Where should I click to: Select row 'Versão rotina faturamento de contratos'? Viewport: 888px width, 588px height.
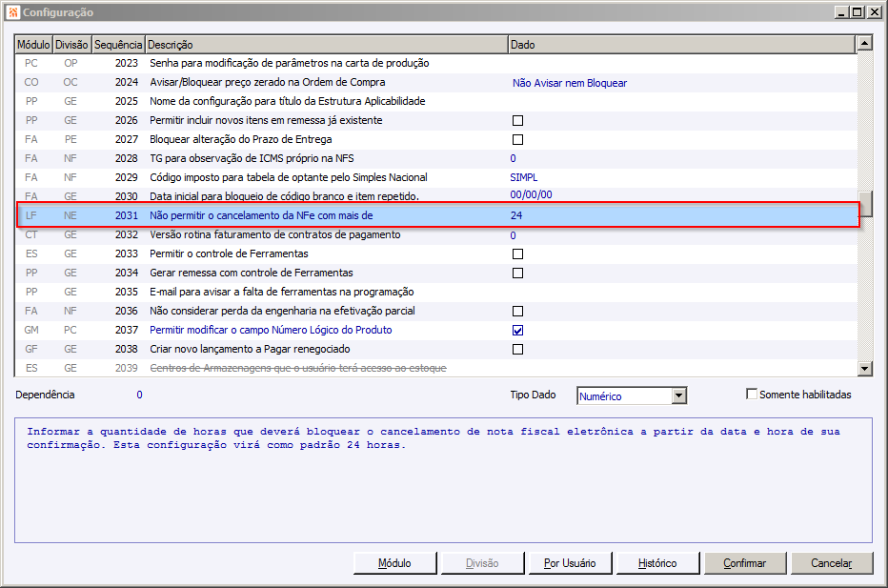click(x=436, y=235)
